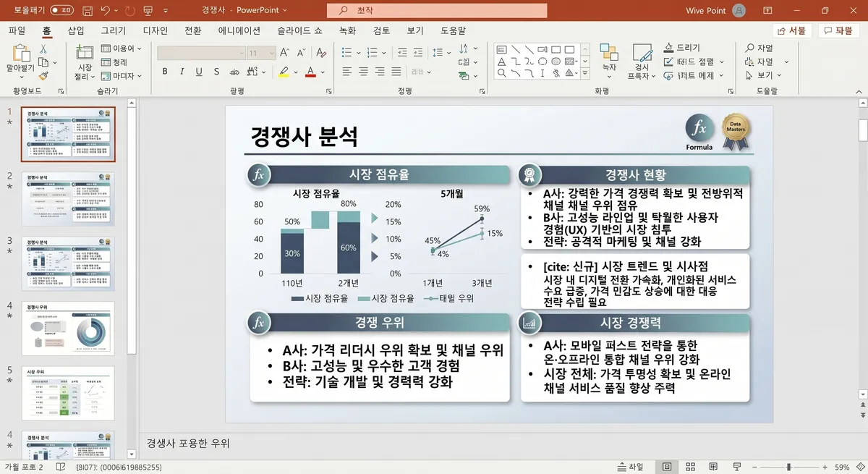Open the font color dropdown arrow

(x=322, y=72)
